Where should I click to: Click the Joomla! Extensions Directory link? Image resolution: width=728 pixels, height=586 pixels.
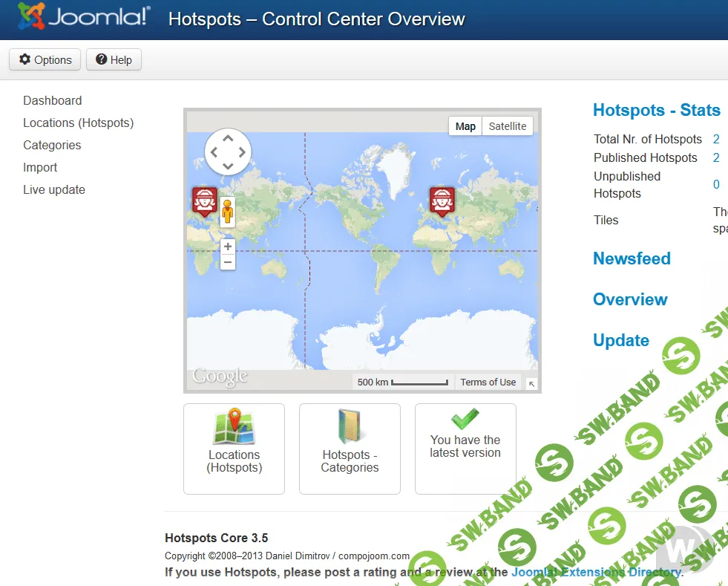tap(594, 573)
